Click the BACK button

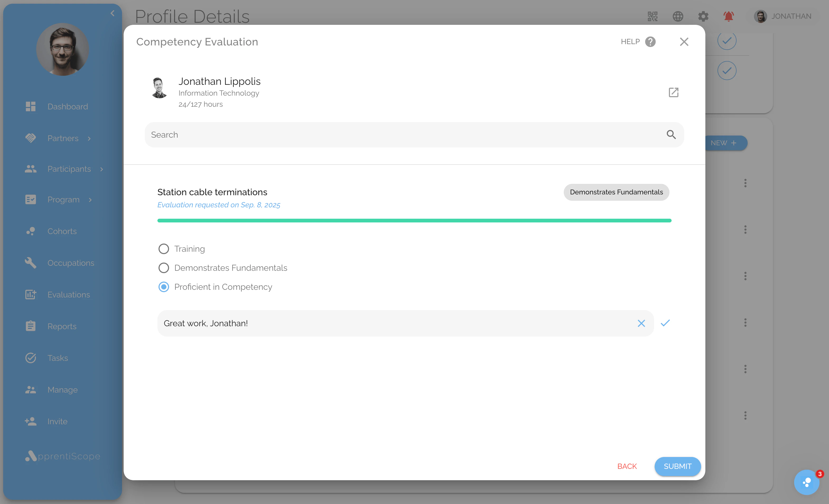pos(627,466)
